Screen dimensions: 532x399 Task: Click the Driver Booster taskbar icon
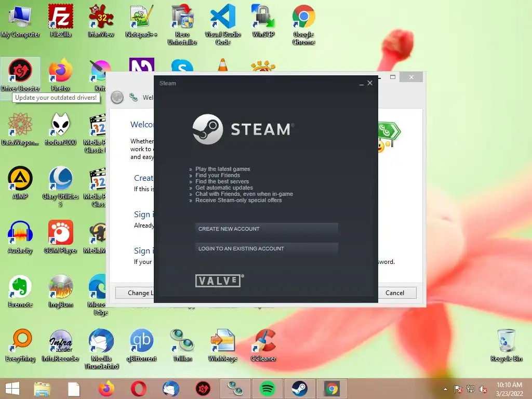point(203,389)
